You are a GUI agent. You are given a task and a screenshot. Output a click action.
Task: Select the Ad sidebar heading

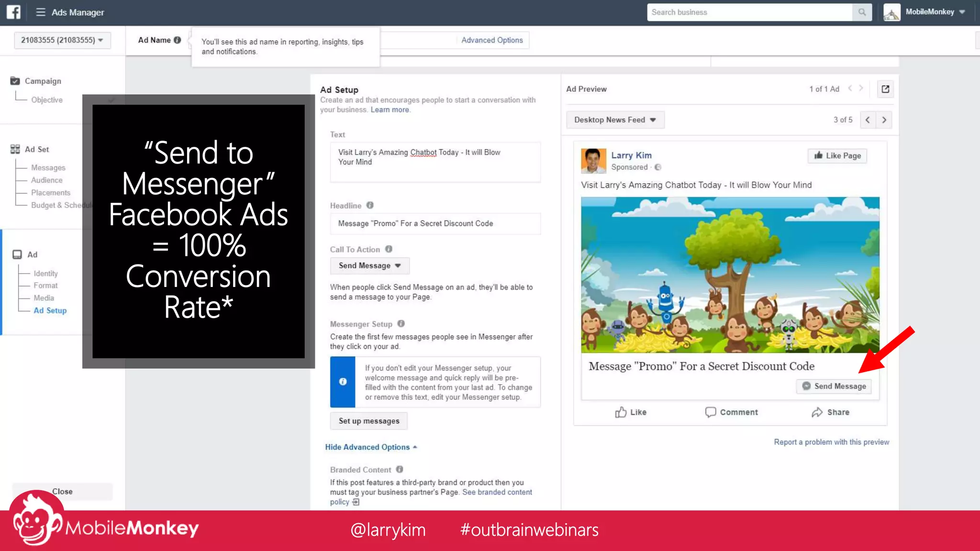tap(32, 254)
